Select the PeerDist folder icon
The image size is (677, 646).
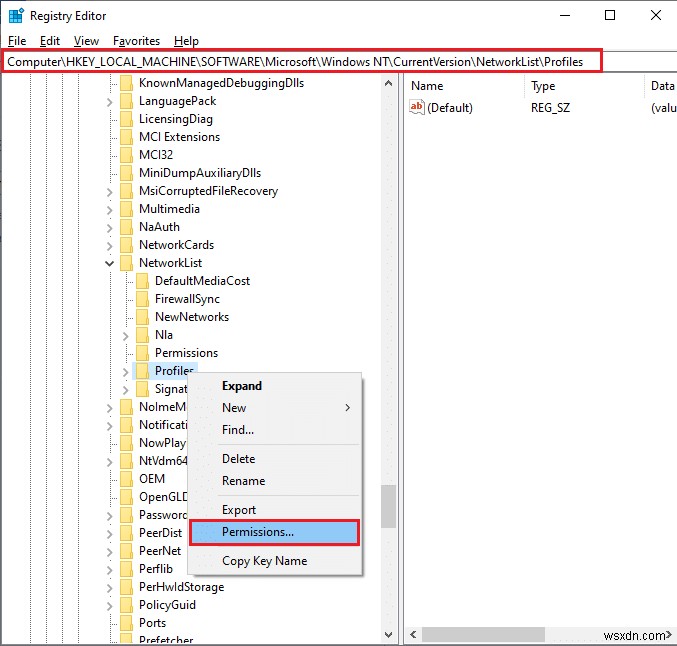[x=127, y=533]
